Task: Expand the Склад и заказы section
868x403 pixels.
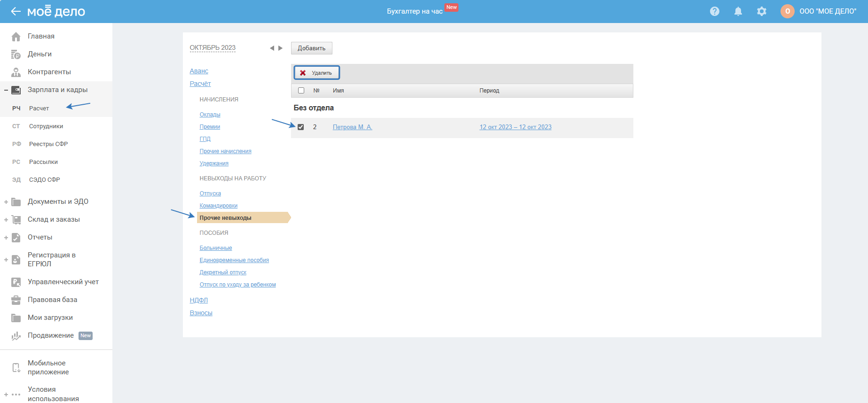Action: (6, 219)
